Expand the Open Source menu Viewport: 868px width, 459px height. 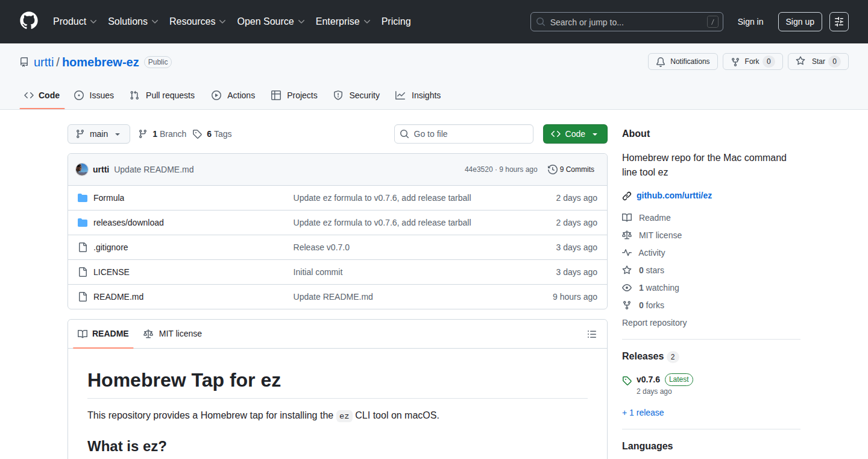point(271,21)
